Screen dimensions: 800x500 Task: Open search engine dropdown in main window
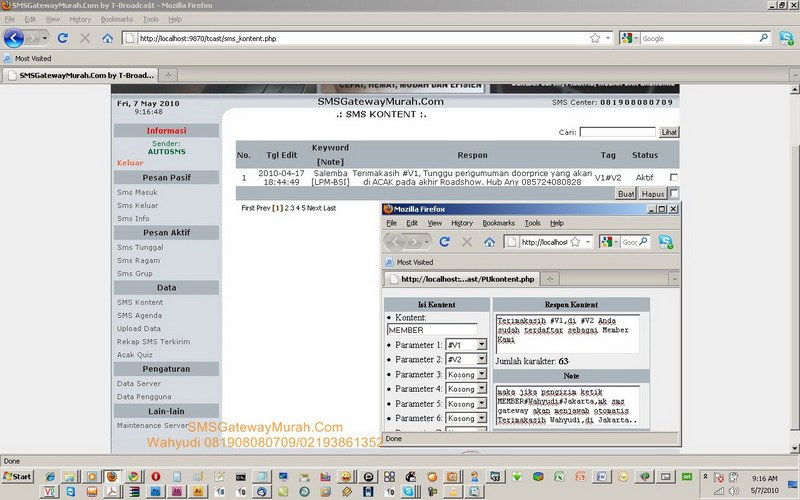tap(636, 38)
